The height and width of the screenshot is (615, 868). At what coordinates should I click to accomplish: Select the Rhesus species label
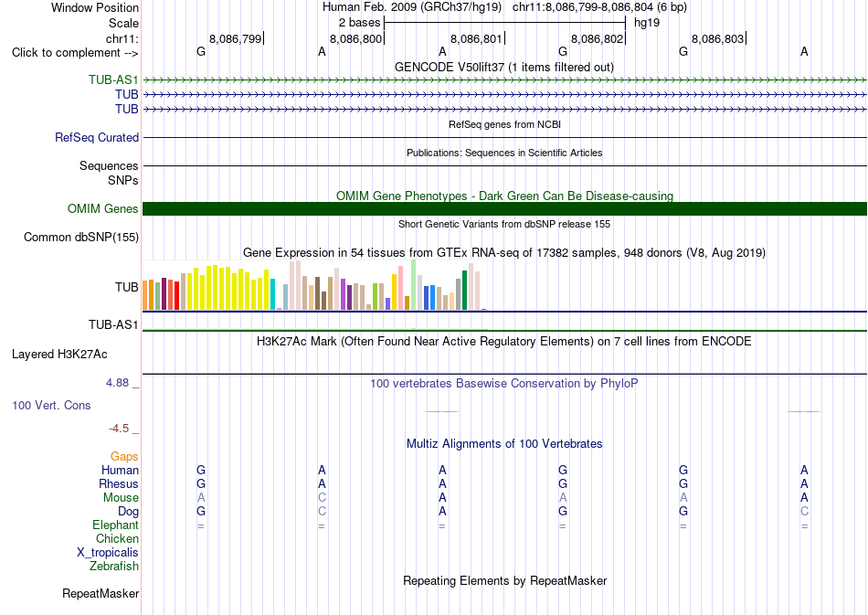click(119, 483)
